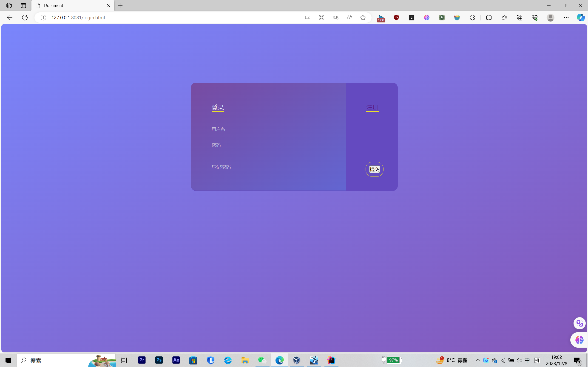Toggle split screen view
Image resolution: width=588 pixels, height=367 pixels.
tap(489, 17)
